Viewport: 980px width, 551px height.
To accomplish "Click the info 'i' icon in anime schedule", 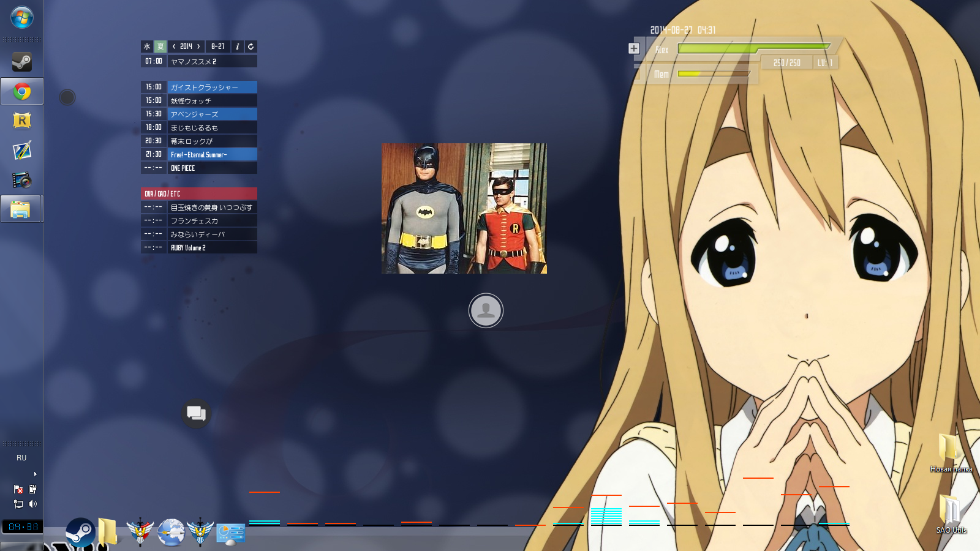I will pyautogui.click(x=238, y=47).
